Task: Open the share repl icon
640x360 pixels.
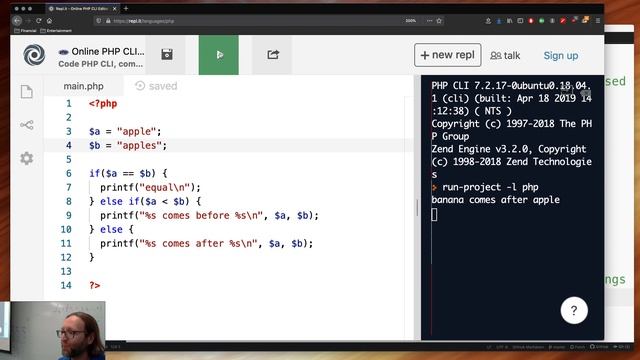Action: pyautogui.click(x=273, y=55)
